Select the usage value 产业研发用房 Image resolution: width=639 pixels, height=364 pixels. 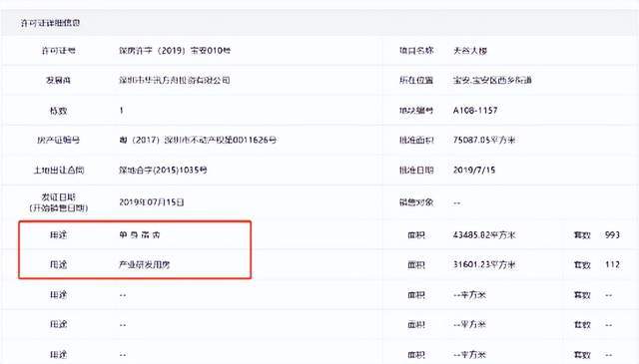(x=144, y=264)
